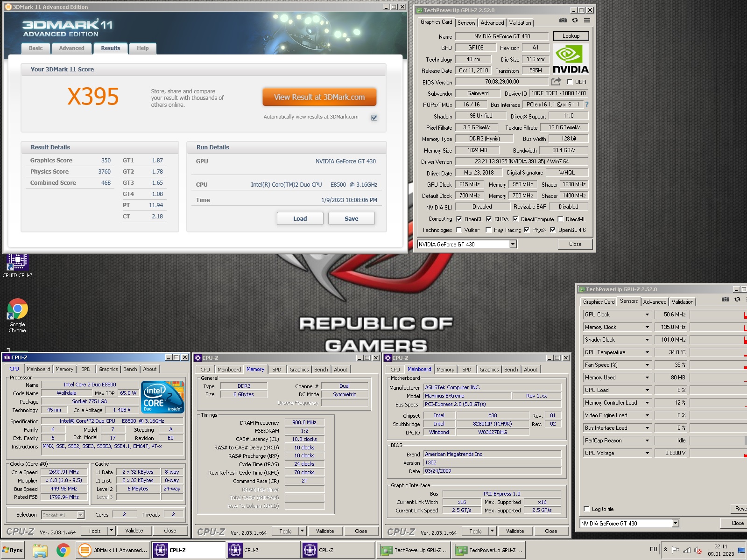Toggle the PhysX checkbox
The image size is (747, 560).
(527, 230)
